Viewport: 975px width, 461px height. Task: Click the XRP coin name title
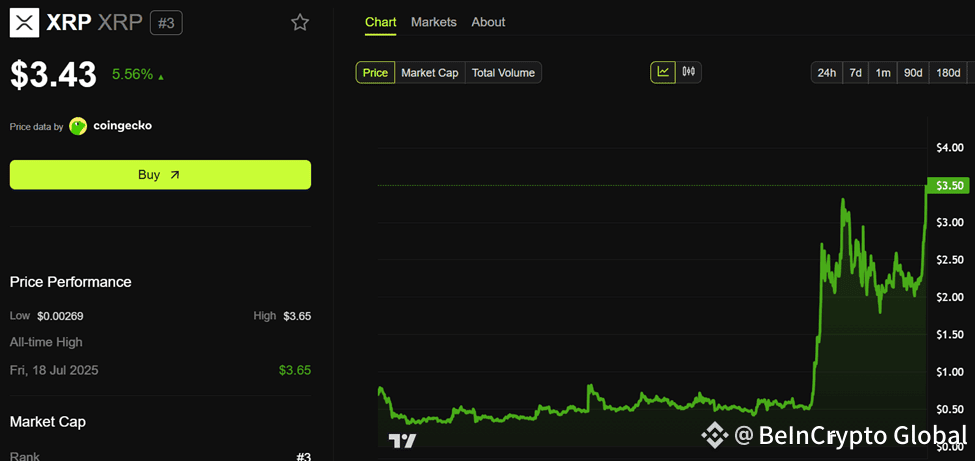tap(67, 23)
